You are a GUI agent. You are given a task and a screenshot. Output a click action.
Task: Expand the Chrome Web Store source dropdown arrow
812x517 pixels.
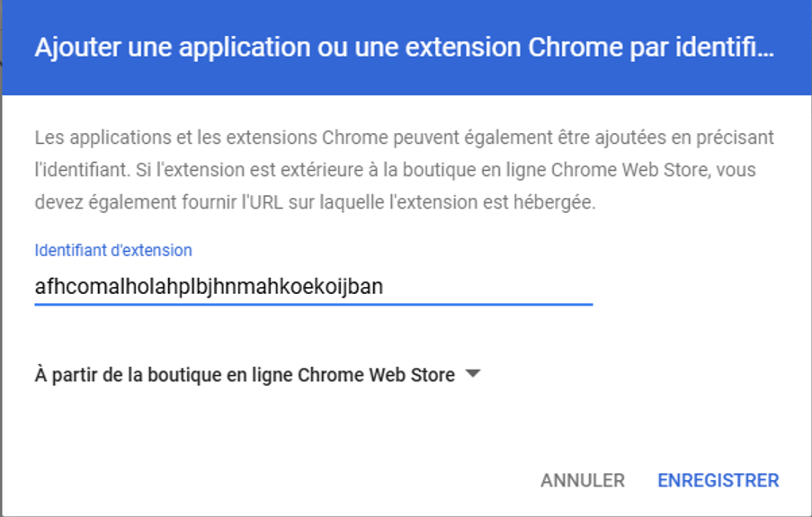click(x=474, y=374)
